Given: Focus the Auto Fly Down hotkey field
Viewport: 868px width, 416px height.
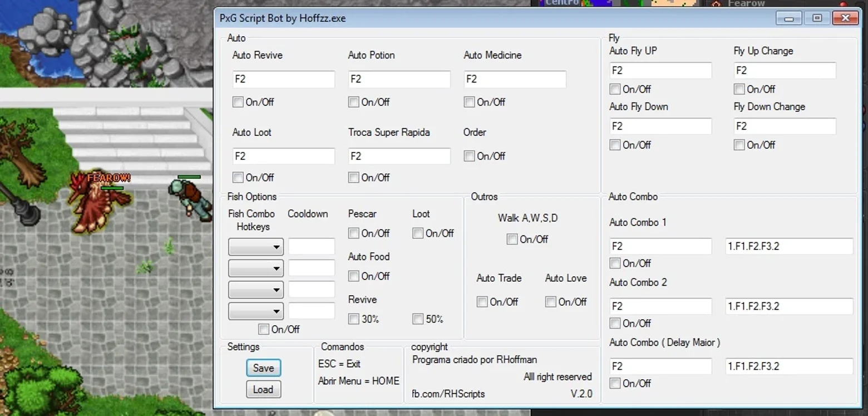Looking at the screenshot, I should [x=660, y=126].
